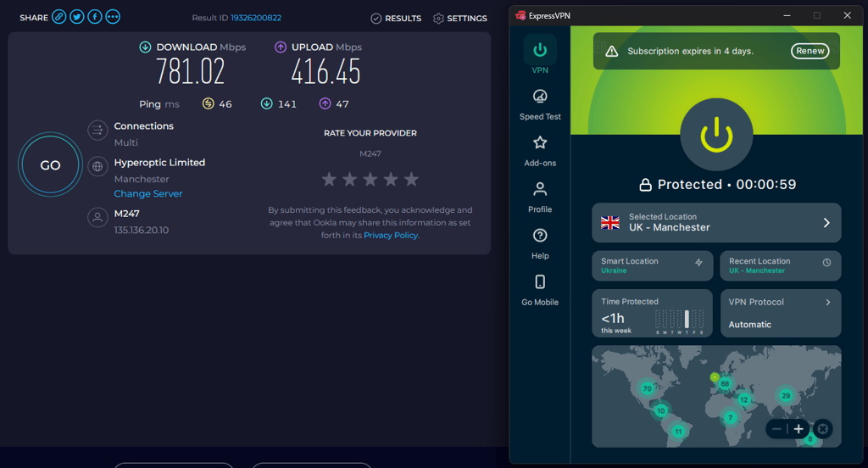
Task: Open Add-ons in ExpressVPN sidebar
Action: click(540, 151)
